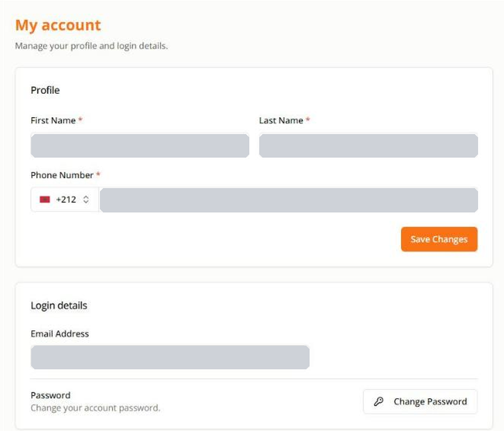504x431 pixels.
Task: Select the phone number input field
Action: coord(289,200)
